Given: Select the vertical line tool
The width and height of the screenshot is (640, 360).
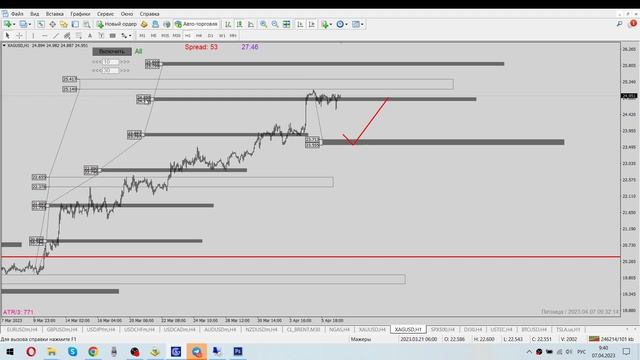Looking at the screenshot, I should [x=33, y=36].
